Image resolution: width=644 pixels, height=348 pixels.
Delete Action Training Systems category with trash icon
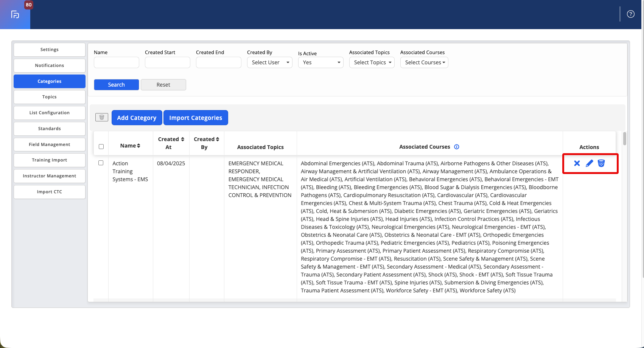tap(601, 163)
